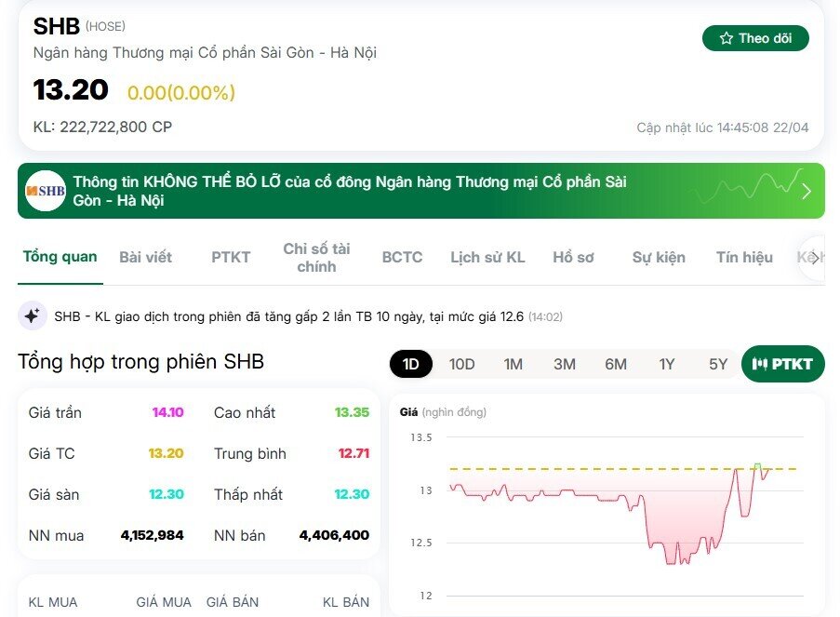This screenshot has width=840, height=617.
Task: Click the update timestamp Cập nhật lúc 14:45:08
Action: (x=722, y=127)
